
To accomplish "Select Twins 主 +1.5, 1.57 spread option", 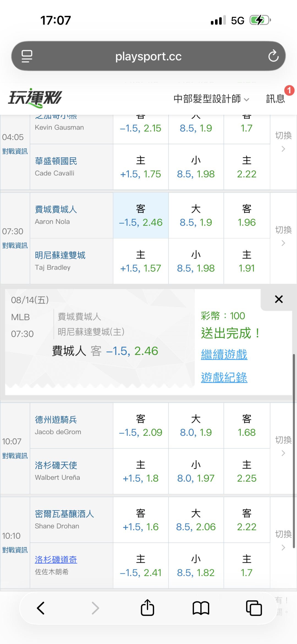I will 141,261.
